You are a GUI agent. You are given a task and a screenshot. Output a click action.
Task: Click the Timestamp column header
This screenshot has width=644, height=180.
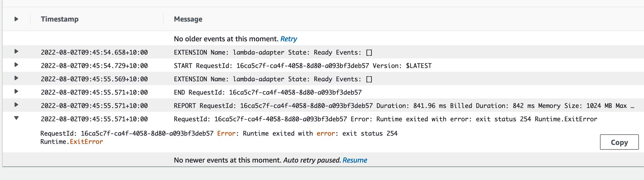60,19
